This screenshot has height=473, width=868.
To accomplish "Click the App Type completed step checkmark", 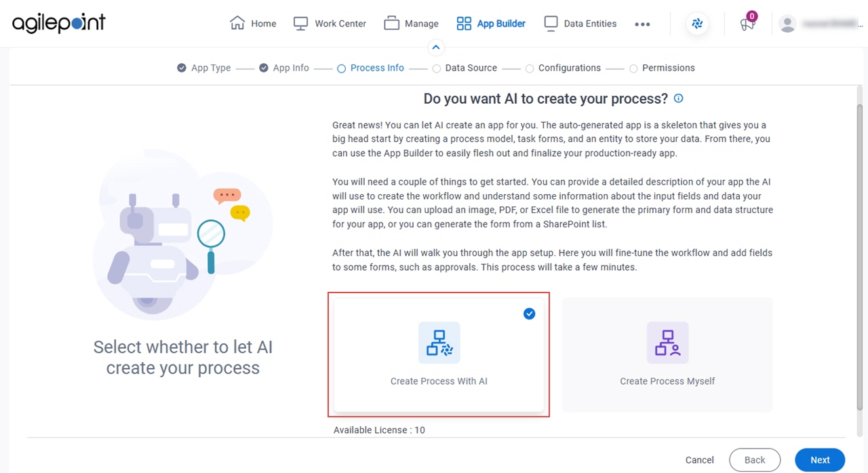I will [x=182, y=68].
